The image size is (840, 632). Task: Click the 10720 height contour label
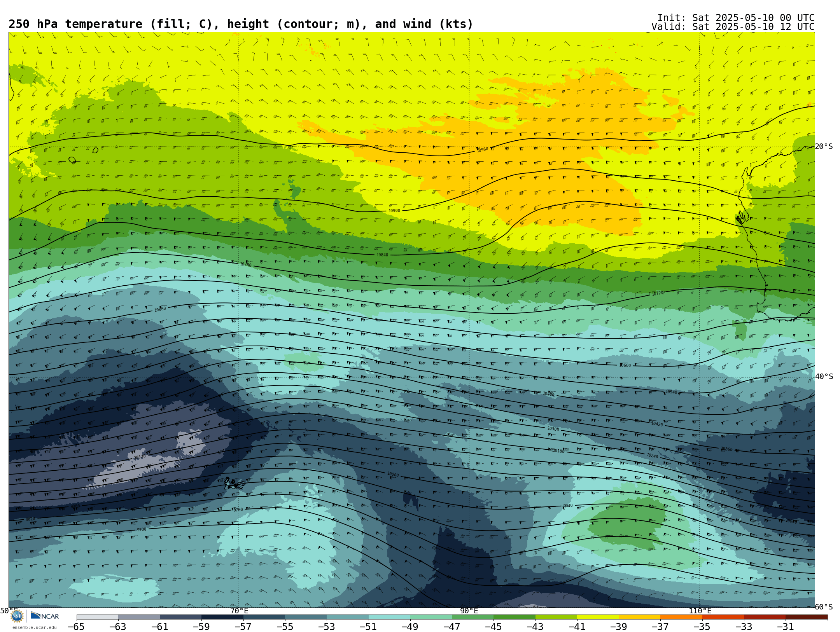coord(657,293)
